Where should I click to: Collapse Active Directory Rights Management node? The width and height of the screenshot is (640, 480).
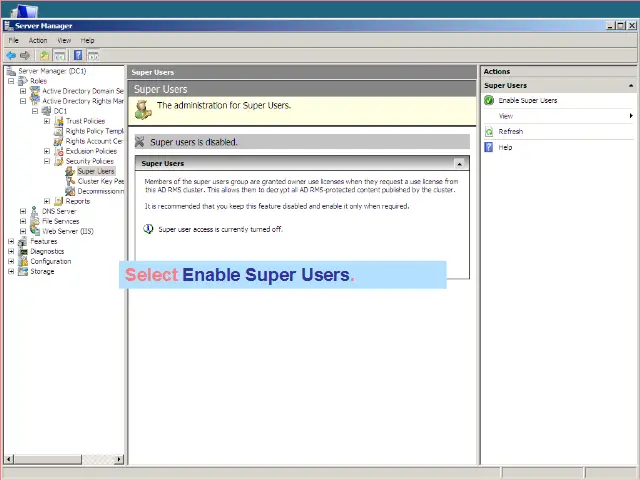[x=23, y=101]
